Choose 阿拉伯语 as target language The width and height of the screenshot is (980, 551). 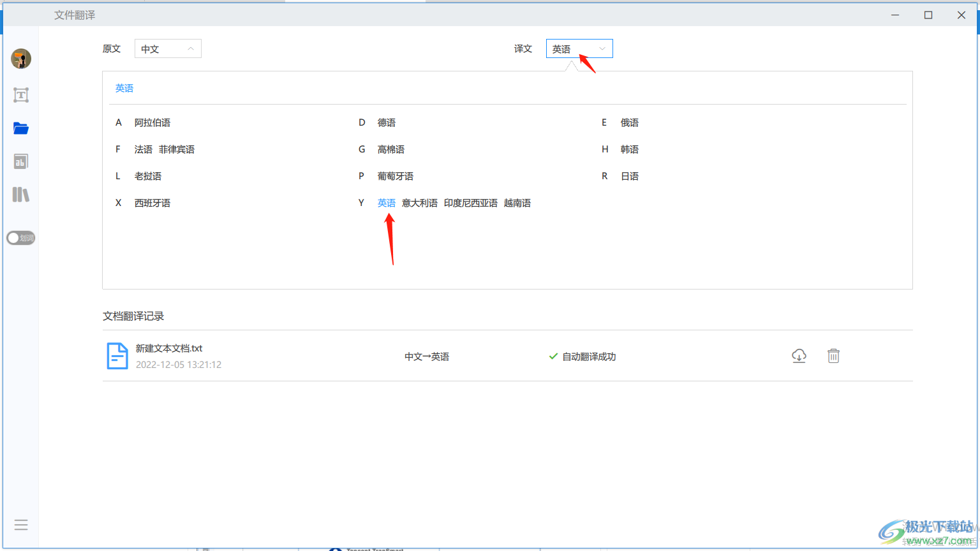[152, 122]
